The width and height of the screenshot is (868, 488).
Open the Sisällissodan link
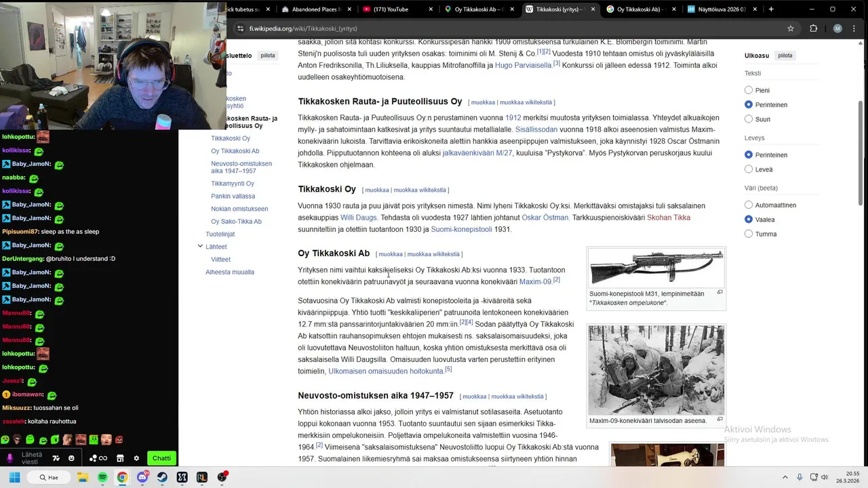(536, 129)
